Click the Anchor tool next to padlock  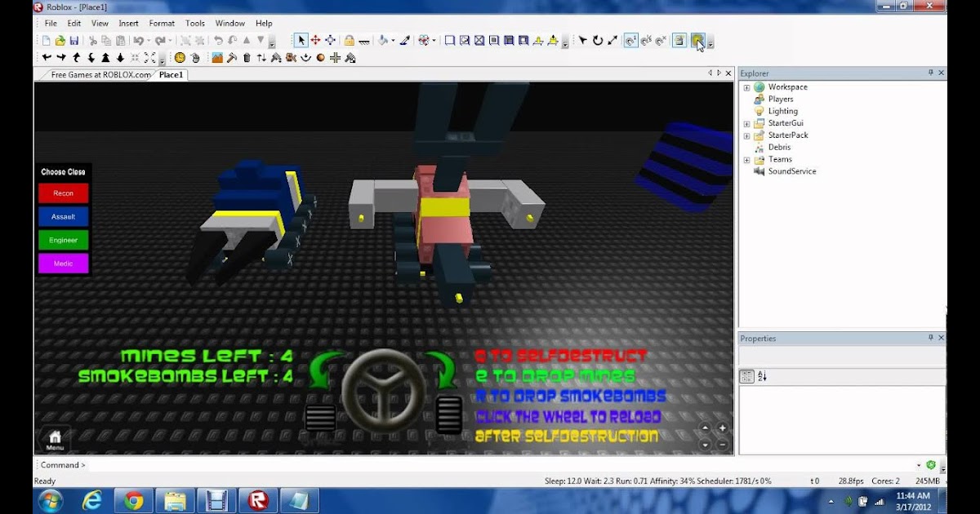(x=363, y=41)
